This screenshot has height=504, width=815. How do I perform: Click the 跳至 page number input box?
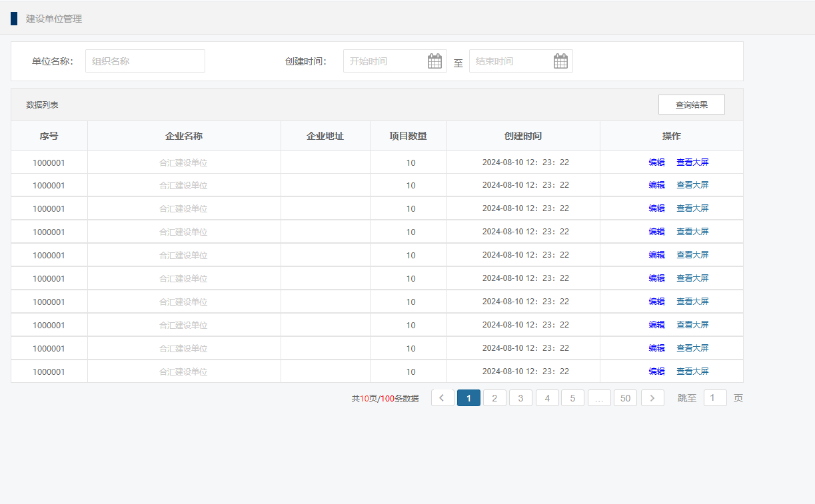click(x=714, y=398)
